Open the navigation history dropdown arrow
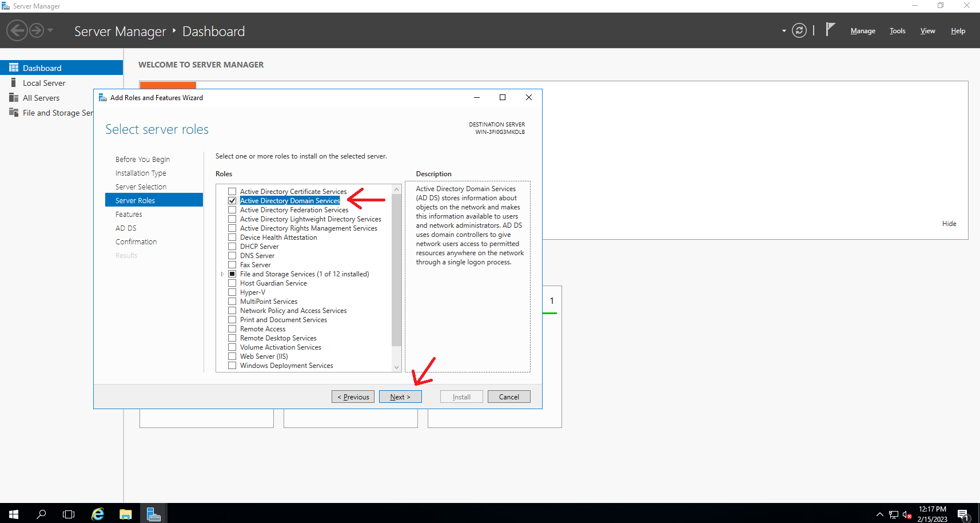This screenshot has width=980, height=523. point(50,30)
